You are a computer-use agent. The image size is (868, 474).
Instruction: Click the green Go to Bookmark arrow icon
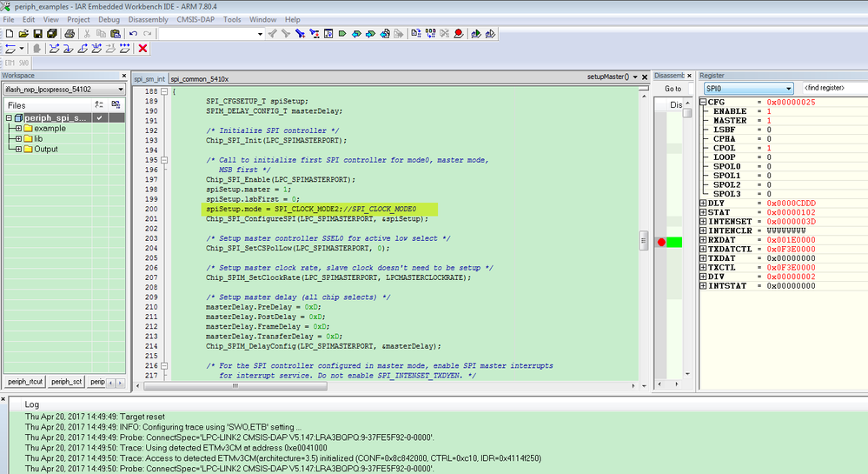(342, 34)
